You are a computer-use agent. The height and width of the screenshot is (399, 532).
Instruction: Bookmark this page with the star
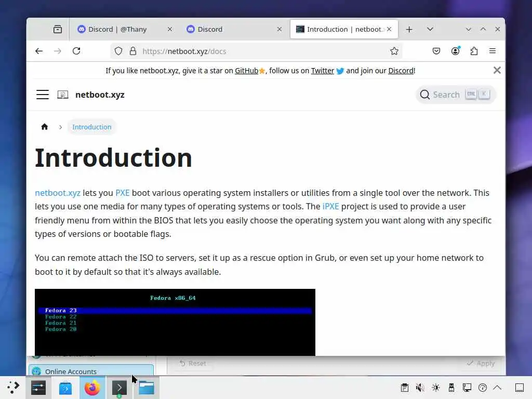click(x=394, y=51)
